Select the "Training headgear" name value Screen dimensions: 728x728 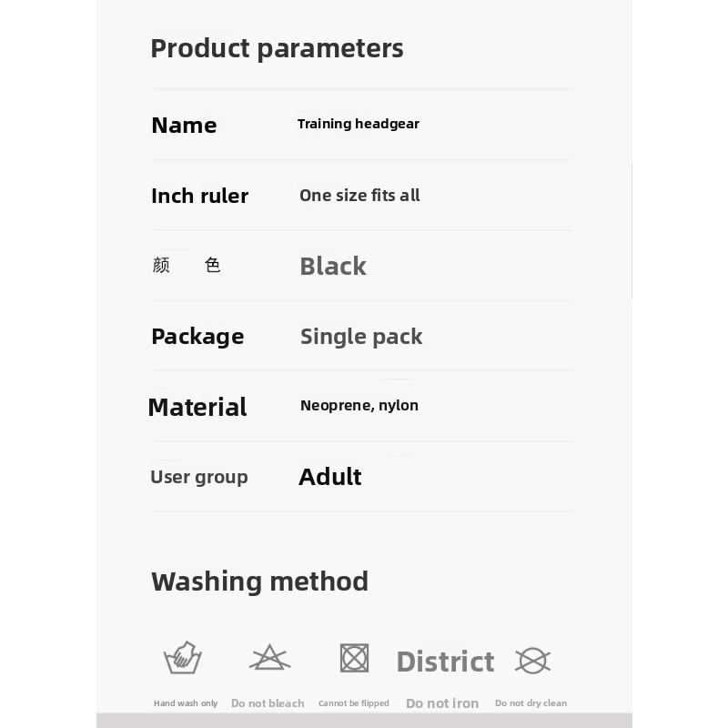359,124
